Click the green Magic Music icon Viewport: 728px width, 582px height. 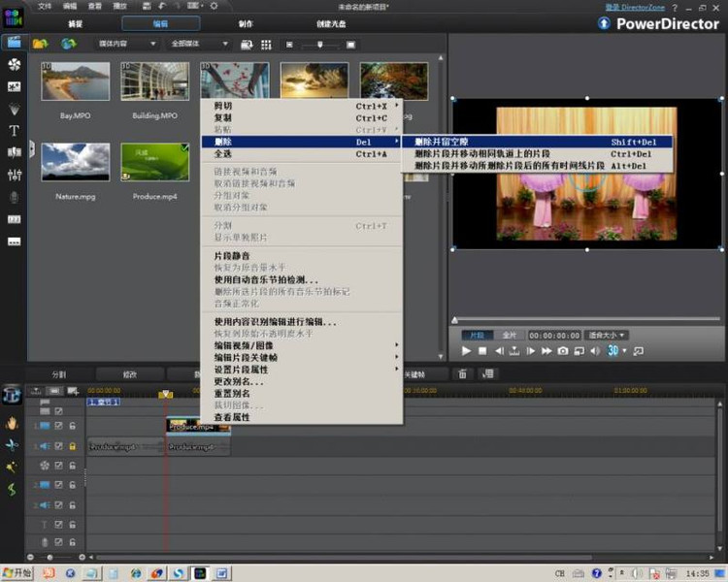pos(12,489)
